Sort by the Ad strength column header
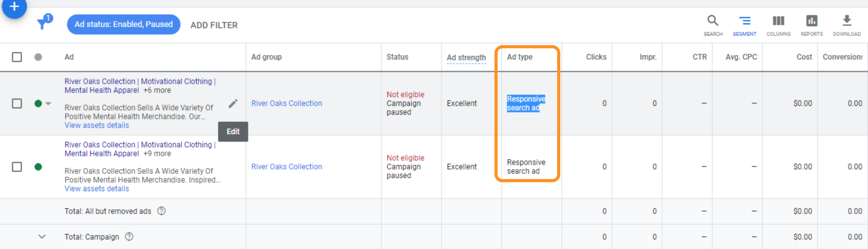Viewport: 868px width, 249px height. point(466,58)
